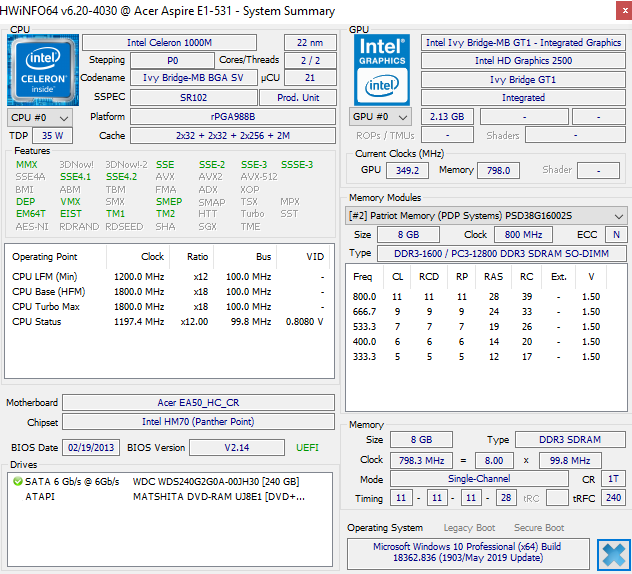Open the GPU #0 selector dropdown
Viewport: 632px width, 574px height.
click(x=380, y=117)
